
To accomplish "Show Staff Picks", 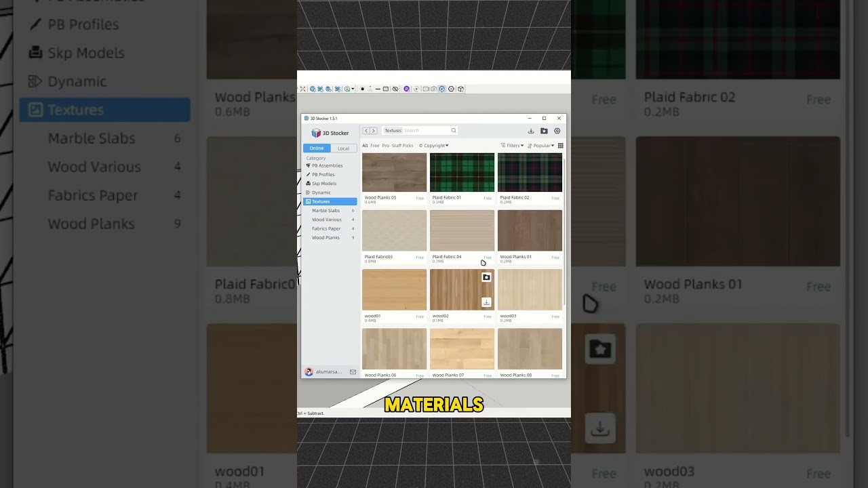I will [x=402, y=146].
